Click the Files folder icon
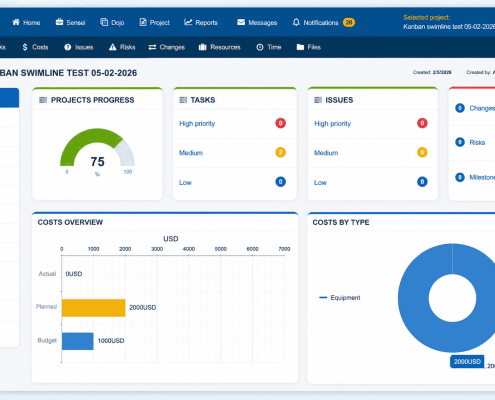 (300, 47)
